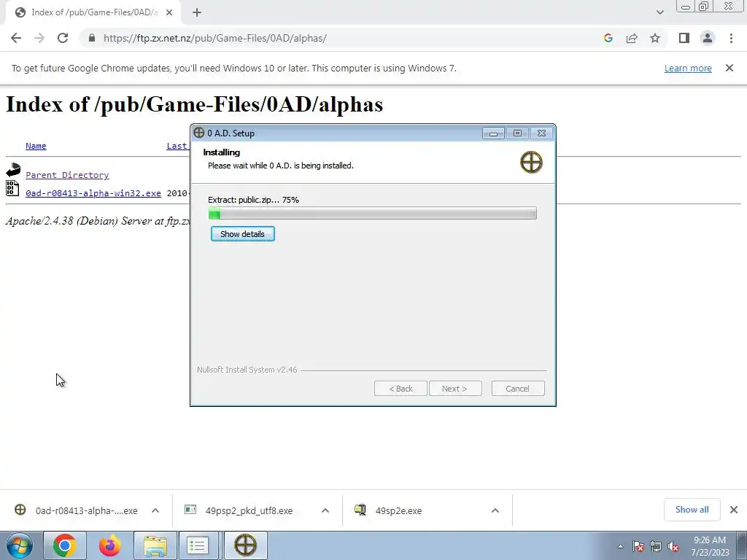Open the Parent Directory link
The height and width of the screenshot is (560, 747).
tap(67, 175)
